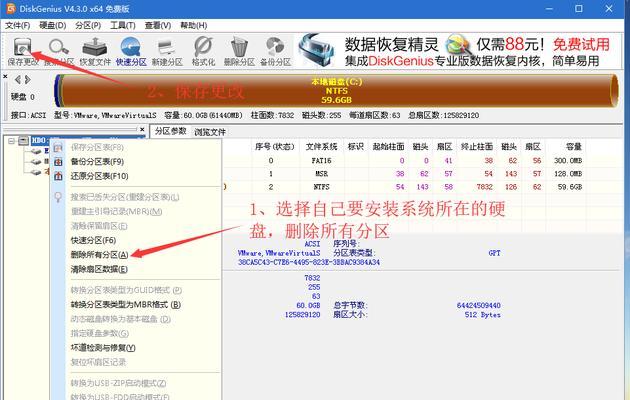The height and width of the screenshot is (400, 630).
Task: Click the GPT partition table type value
Action: tap(495, 253)
